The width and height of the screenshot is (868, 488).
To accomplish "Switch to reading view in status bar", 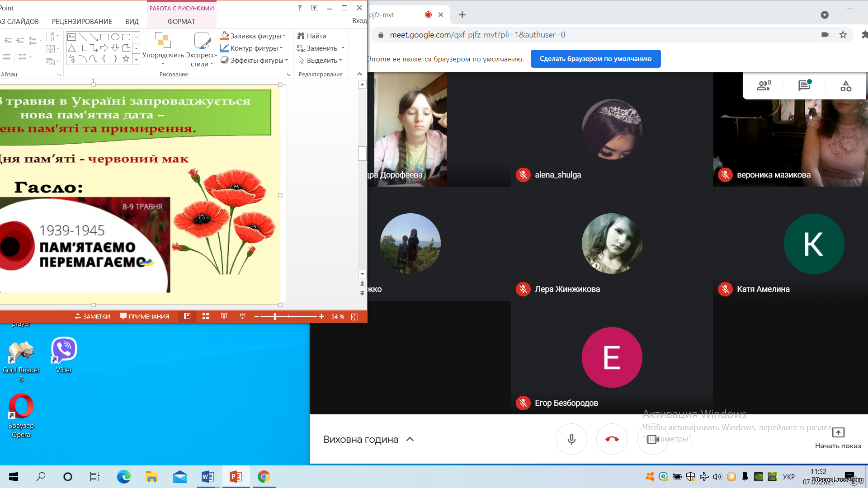I will [224, 316].
